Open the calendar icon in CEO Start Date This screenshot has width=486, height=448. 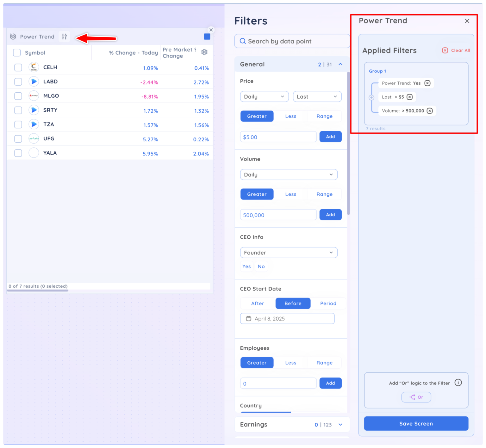tap(249, 318)
